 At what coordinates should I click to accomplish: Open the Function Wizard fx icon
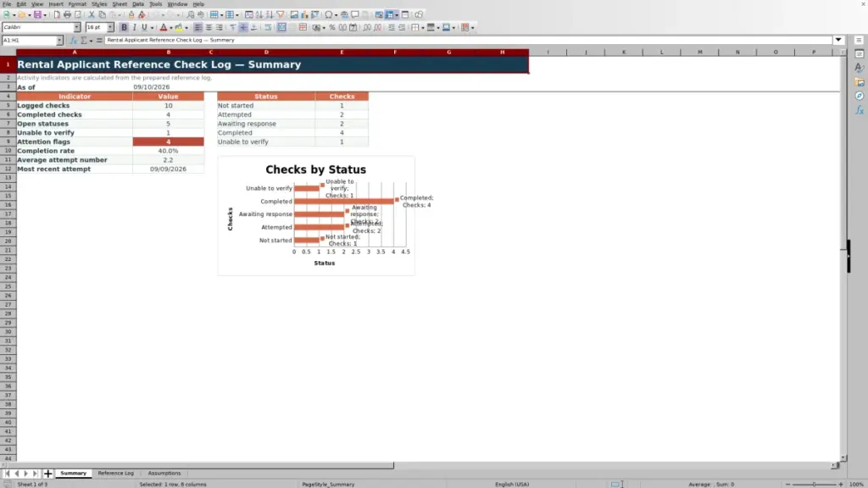click(x=73, y=41)
